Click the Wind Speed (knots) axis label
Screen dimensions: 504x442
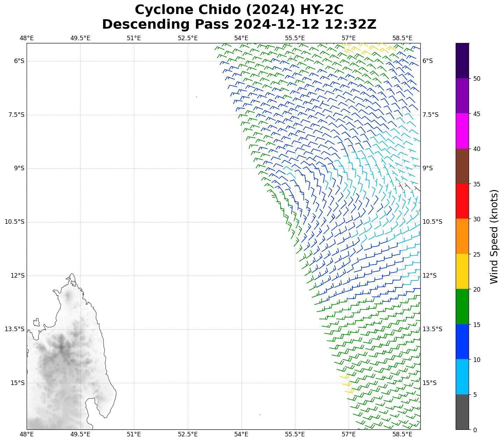tap(494, 236)
